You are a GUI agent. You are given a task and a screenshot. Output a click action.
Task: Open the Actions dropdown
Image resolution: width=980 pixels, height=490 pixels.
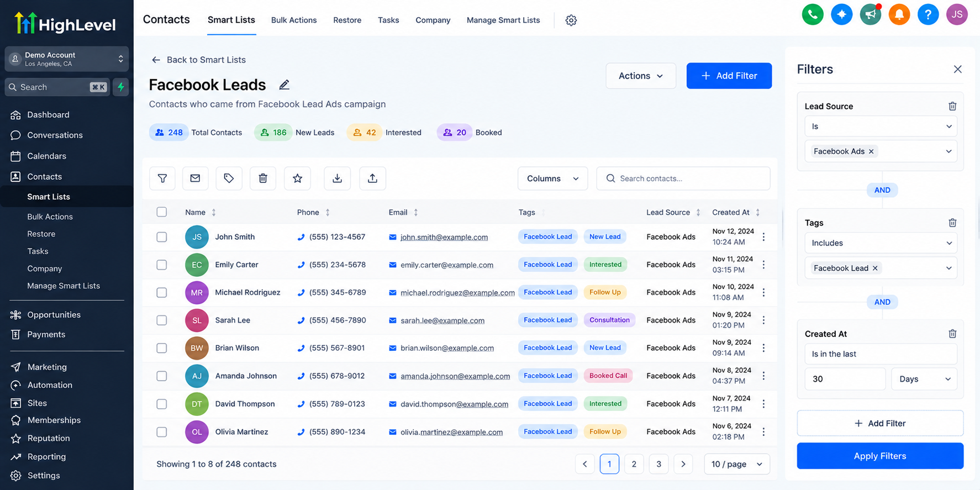[641, 76]
